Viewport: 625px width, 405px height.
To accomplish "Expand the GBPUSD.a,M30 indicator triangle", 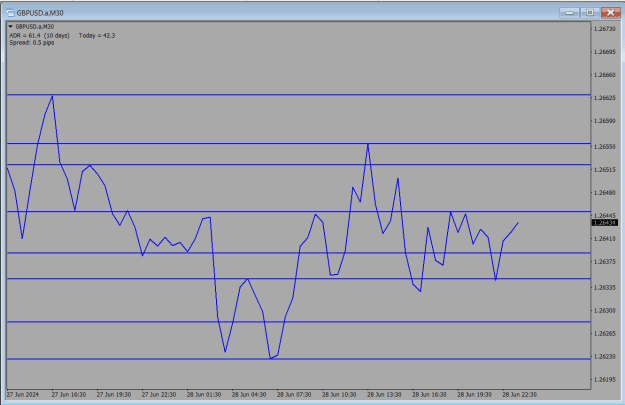I will (x=11, y=27).
